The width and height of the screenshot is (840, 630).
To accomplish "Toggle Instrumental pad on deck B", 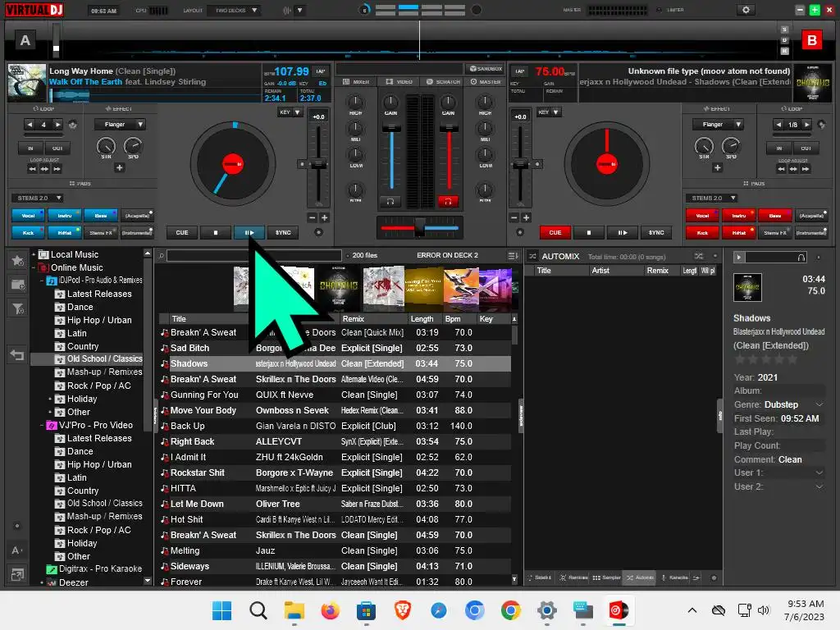I will [811, 232].
